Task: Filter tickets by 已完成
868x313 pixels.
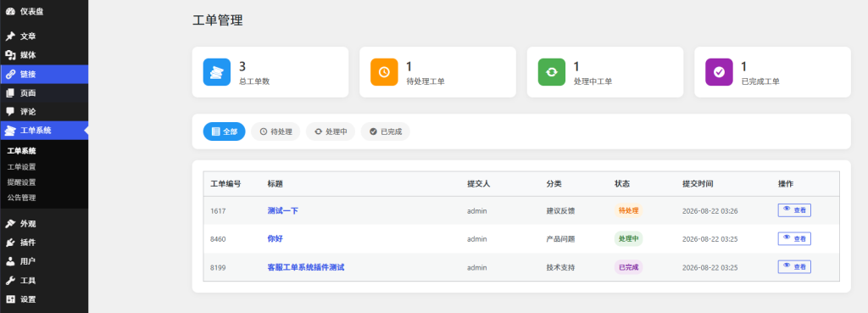Action: [x=386, y=131]
